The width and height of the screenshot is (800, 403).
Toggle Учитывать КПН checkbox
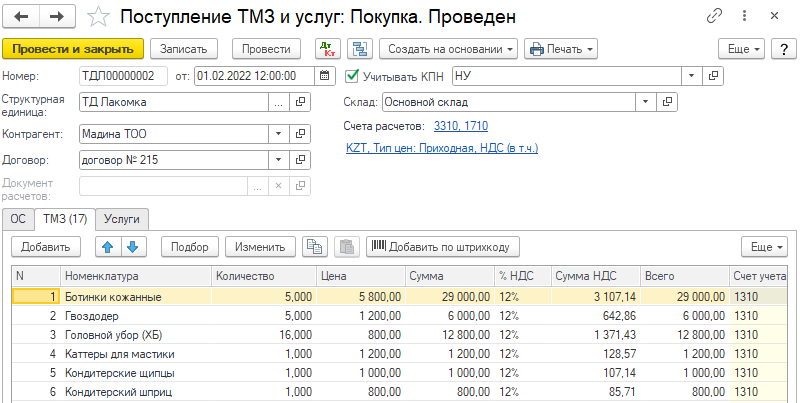(x=351, y=75)
